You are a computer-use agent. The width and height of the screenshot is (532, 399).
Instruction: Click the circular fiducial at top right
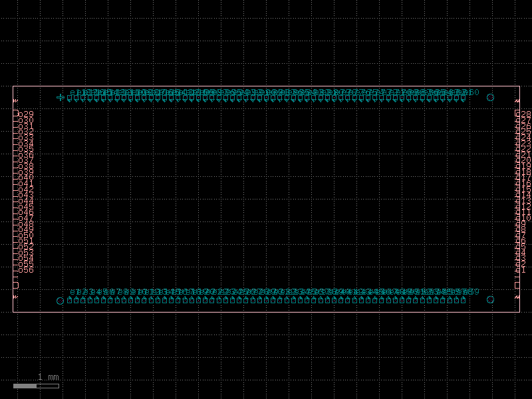point(490,98)
